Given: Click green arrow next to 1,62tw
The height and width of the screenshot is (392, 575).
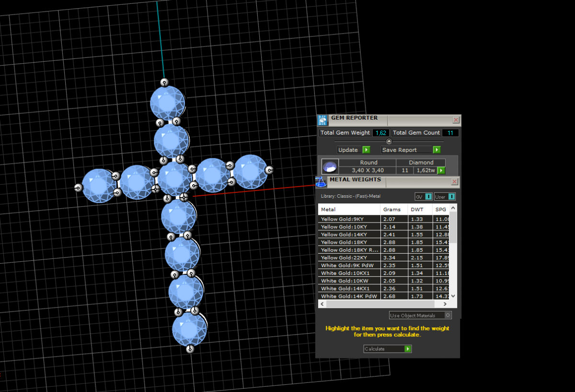Looking at the screenshot, I should pos(441,170).
